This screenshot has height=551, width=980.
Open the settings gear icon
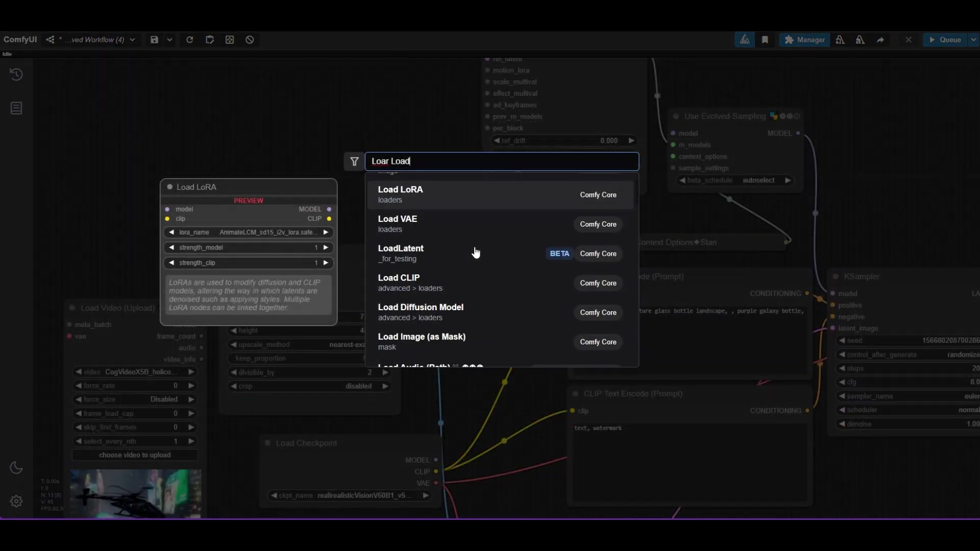coord(16,501)
